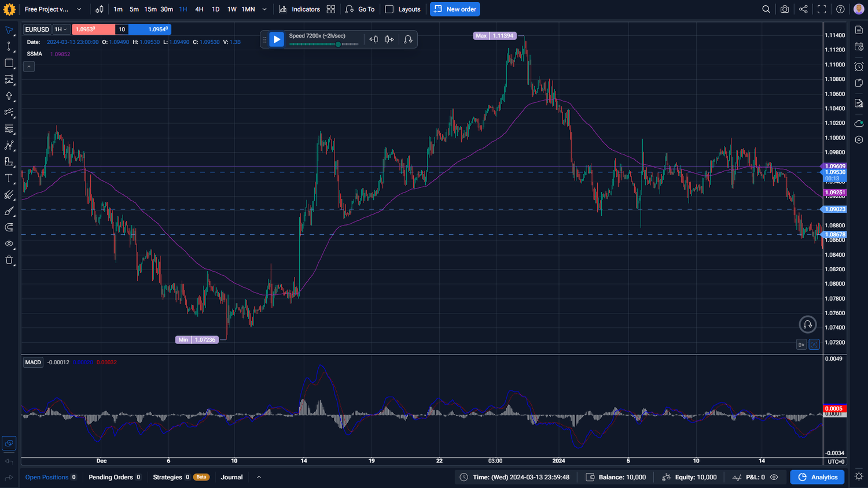Viewport: 868px width, 488px height.
Task: Click the MACD indicator label
Action: pos(33,363)
